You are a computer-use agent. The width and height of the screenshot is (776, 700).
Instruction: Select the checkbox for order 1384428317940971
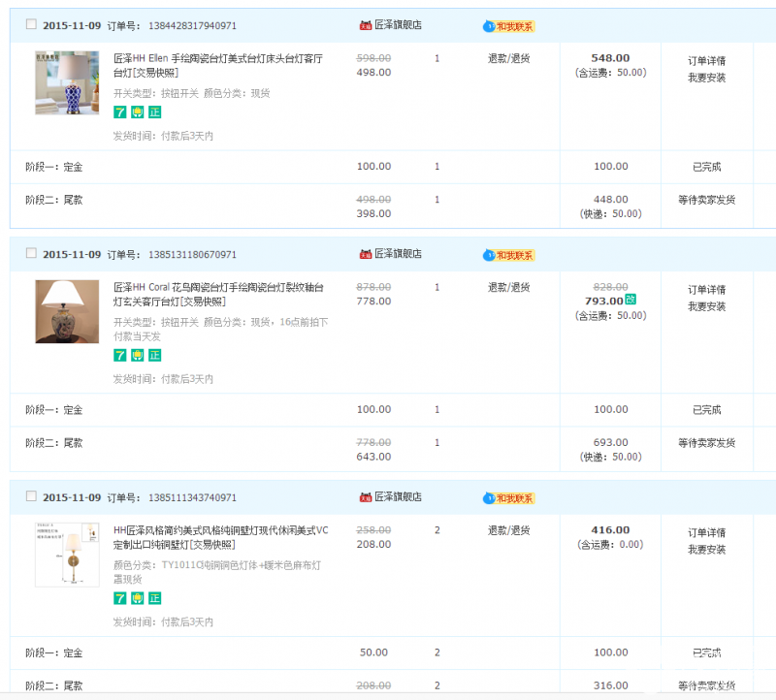click(31, 25)
